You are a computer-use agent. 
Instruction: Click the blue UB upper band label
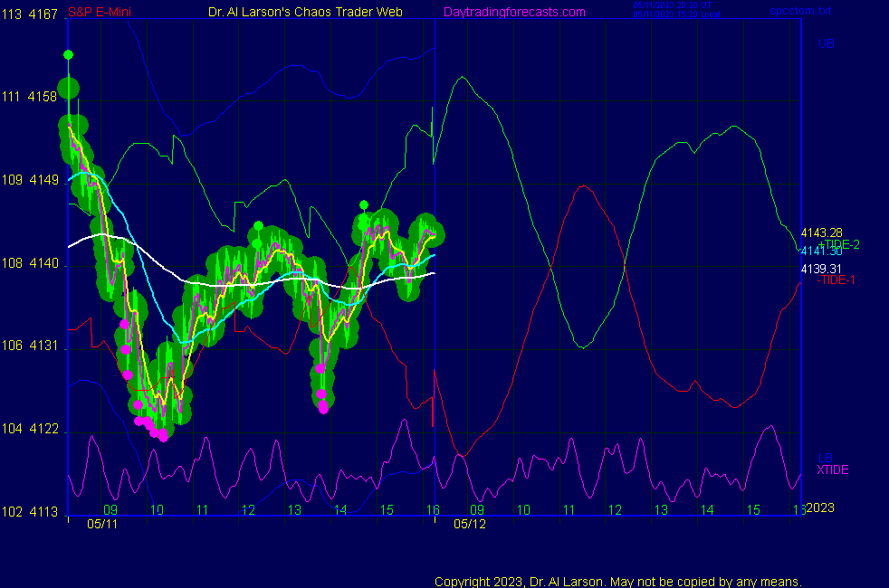826,43
